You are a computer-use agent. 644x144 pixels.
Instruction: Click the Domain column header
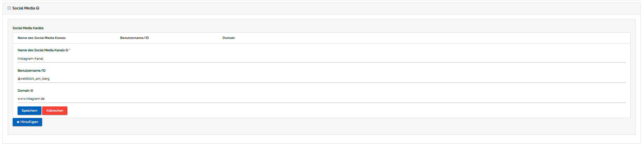[x=229, y=38]
